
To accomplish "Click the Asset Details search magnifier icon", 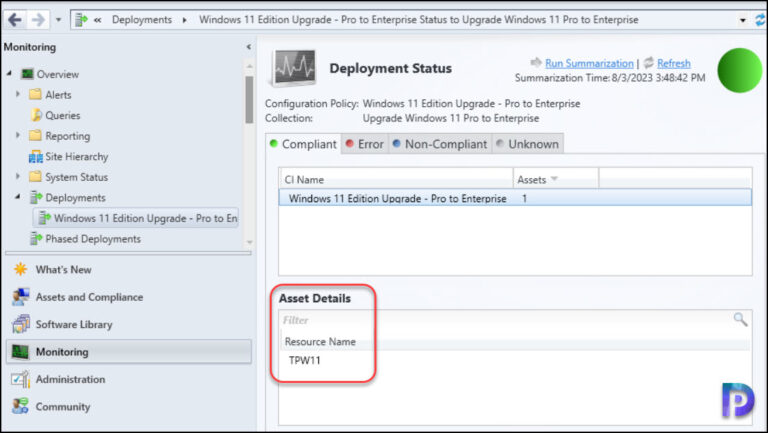I will 740,320.
